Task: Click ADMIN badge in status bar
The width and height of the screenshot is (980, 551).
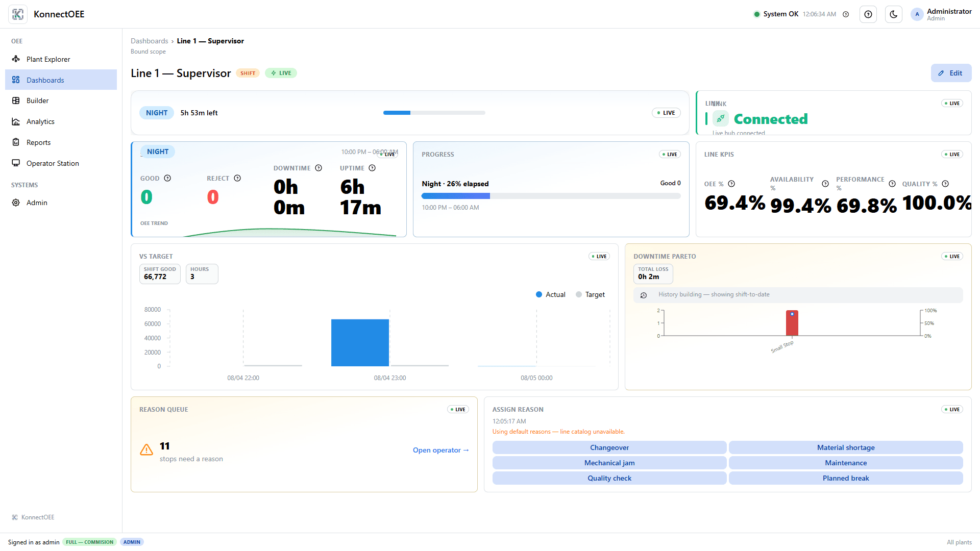Action: coord(132,542)
